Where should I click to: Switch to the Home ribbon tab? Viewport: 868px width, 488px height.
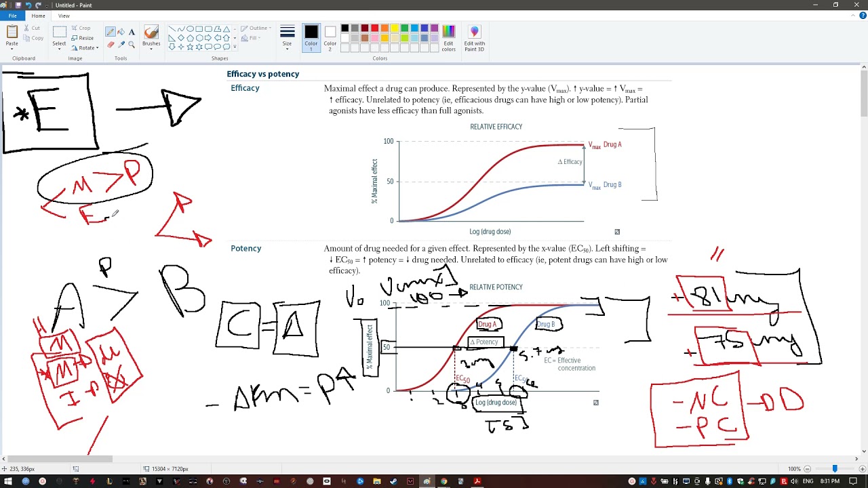(x=39, y=16)
